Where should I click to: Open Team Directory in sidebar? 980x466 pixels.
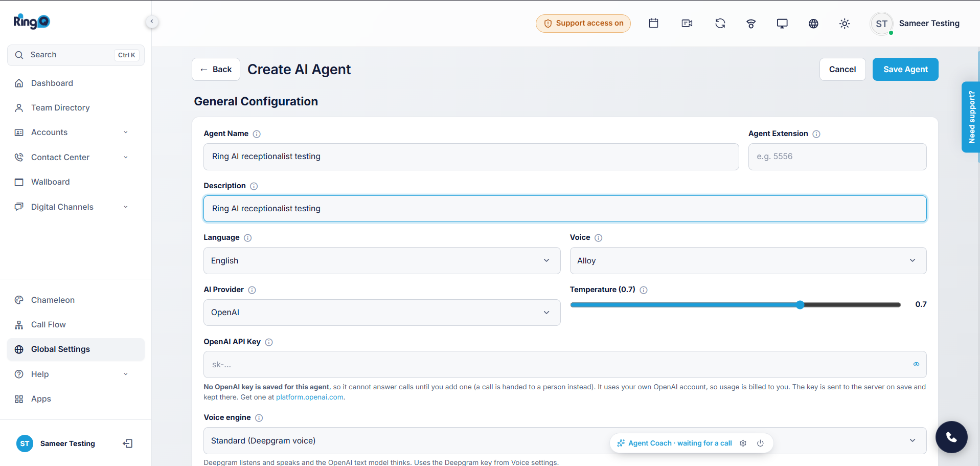pos(76,107)
